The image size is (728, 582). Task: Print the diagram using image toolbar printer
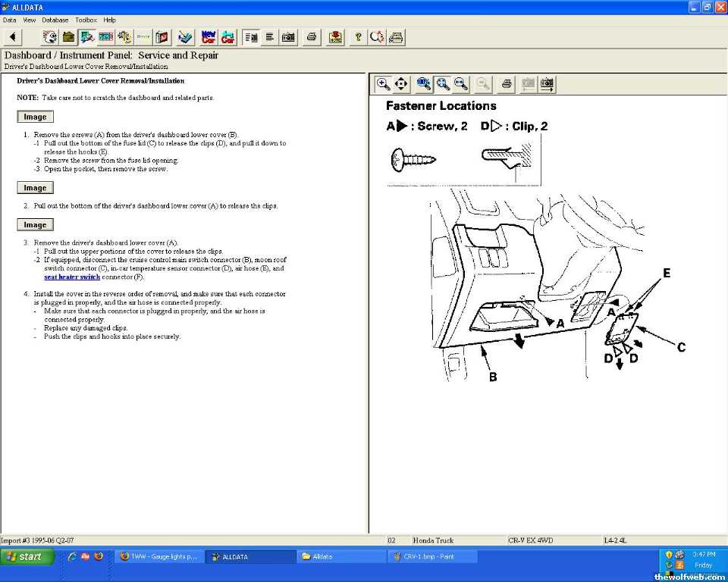507,83
